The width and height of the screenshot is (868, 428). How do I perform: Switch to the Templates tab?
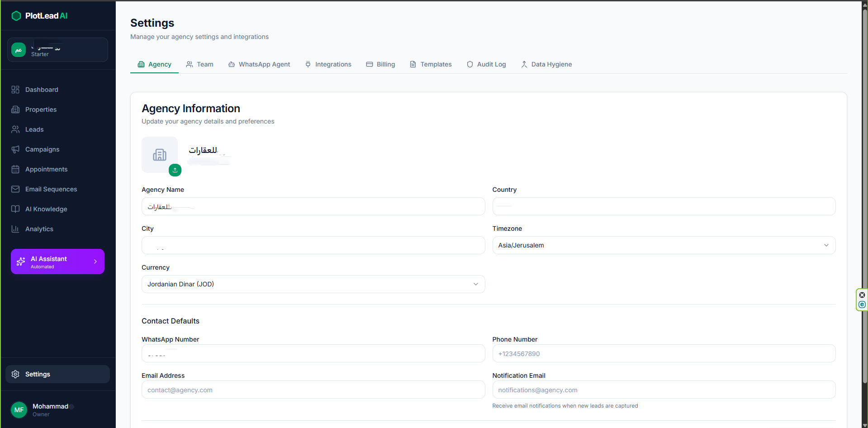click(431, 64)
